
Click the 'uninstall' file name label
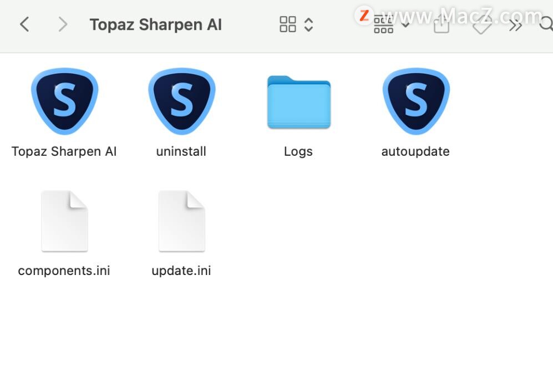click(x=181, y=151)
